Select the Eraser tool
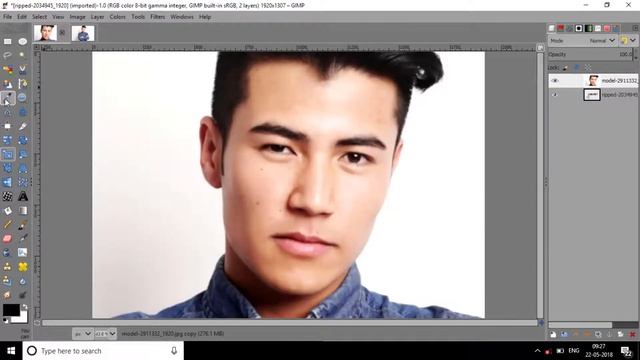The image size is (640, 360). pos(7,238)
